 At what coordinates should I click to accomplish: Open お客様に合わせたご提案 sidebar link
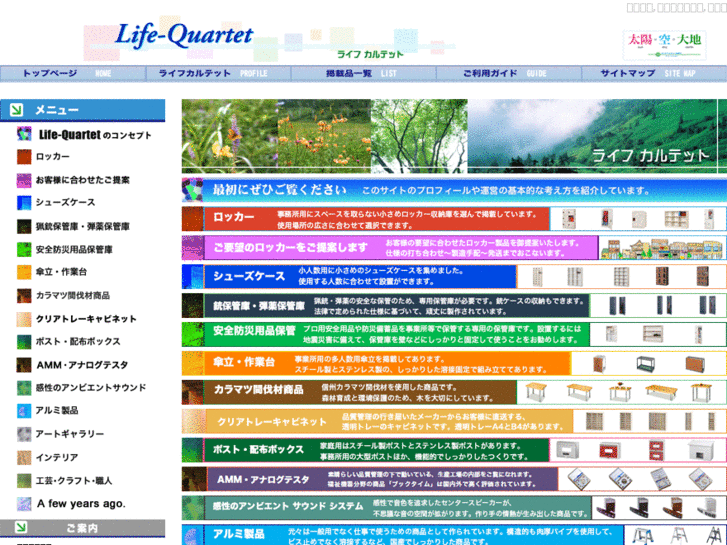[83, 180]
